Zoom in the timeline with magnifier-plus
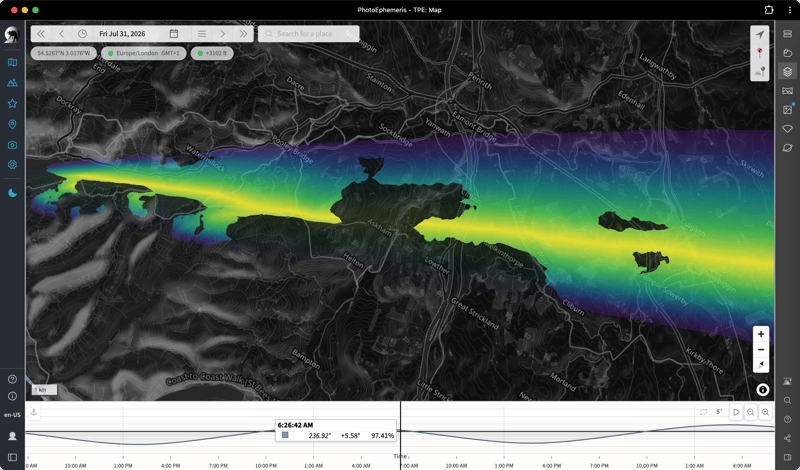800x470 pixels. [765, 412]
